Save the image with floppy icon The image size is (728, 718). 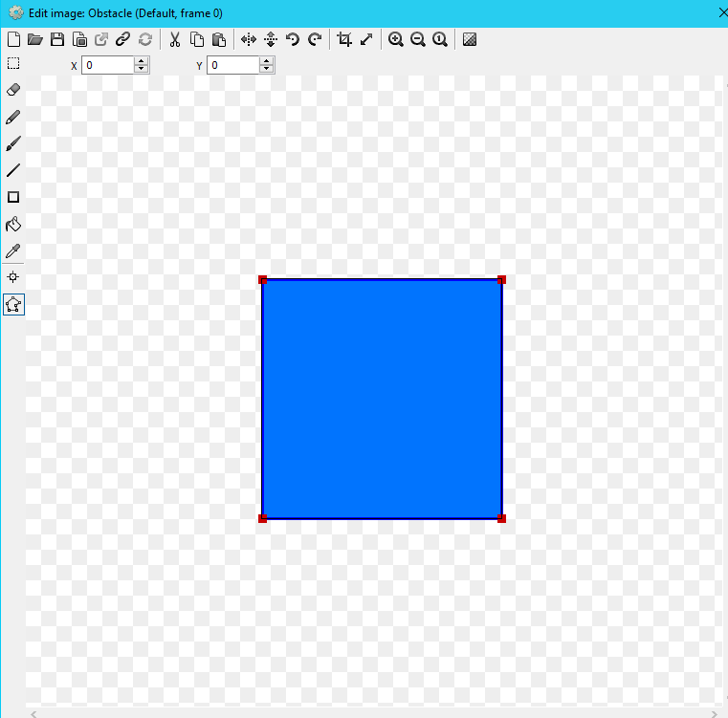point(57,39)
